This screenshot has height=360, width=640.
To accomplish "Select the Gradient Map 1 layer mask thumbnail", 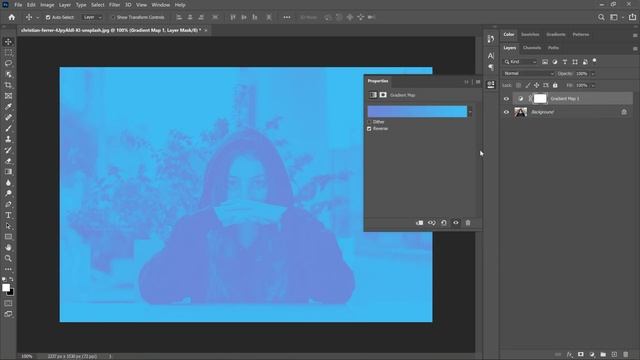I will 540,99.
